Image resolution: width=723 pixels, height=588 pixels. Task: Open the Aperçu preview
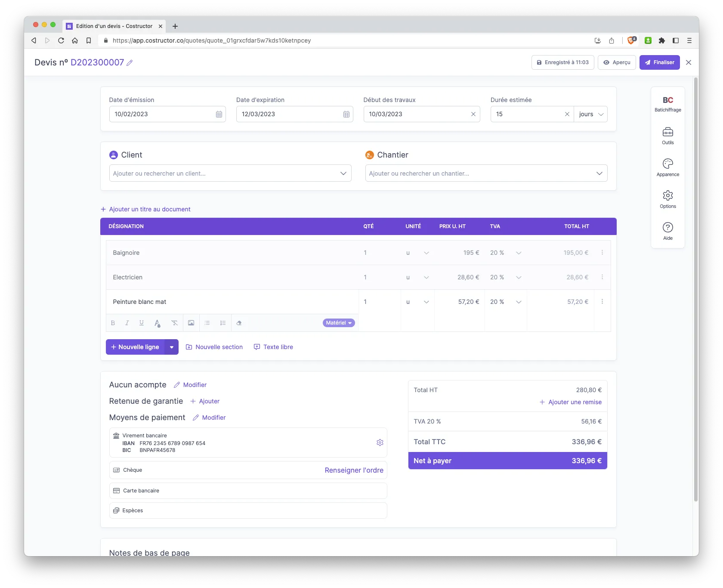point(616,62)
